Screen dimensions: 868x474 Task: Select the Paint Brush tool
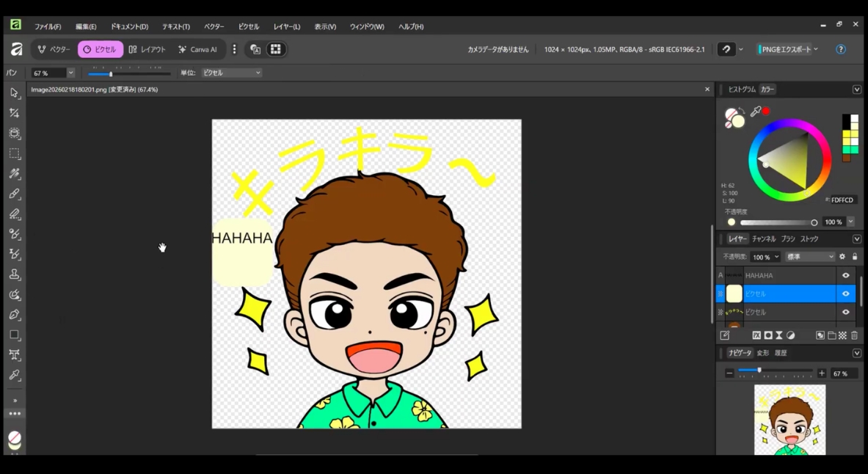pyautogui.click(x=14, y=194)
